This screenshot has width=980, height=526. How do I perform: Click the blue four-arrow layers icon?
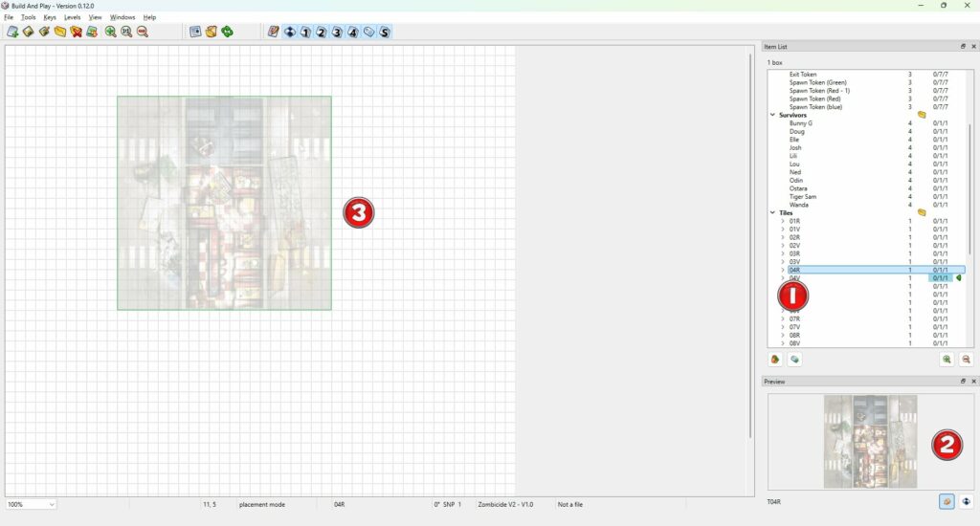pyautogui.click(x=289, y=32)
